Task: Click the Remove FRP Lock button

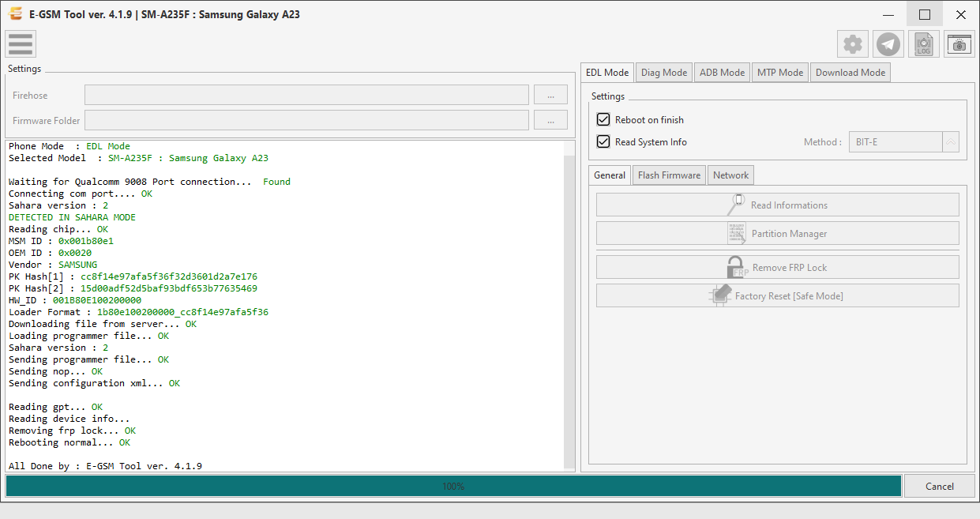Action: click(778, 267)
